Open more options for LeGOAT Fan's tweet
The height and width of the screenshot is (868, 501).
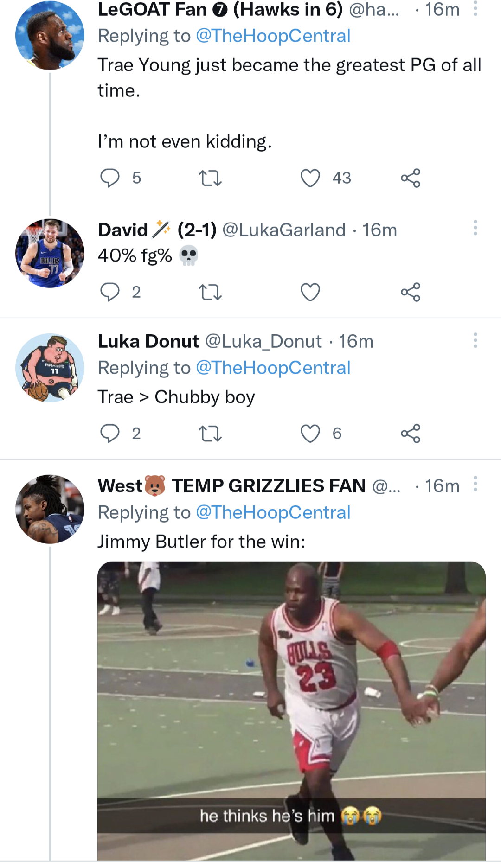pyautogui.click(x=475, y=9)
